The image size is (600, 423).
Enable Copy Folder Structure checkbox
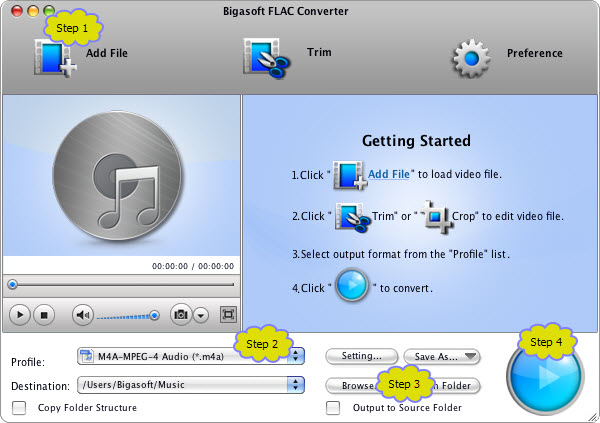pyautogui.click(x=19, y=408)
